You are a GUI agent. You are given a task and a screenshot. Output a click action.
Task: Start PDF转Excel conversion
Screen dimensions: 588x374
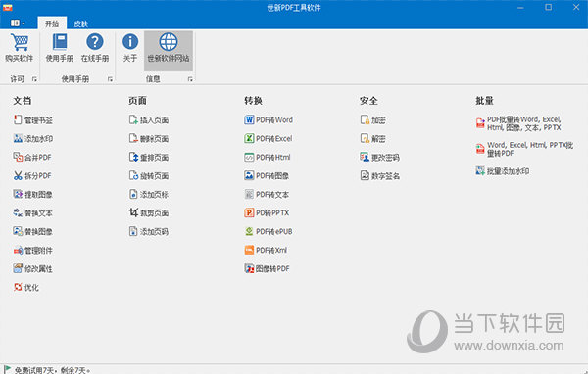(x=269, y=139)
